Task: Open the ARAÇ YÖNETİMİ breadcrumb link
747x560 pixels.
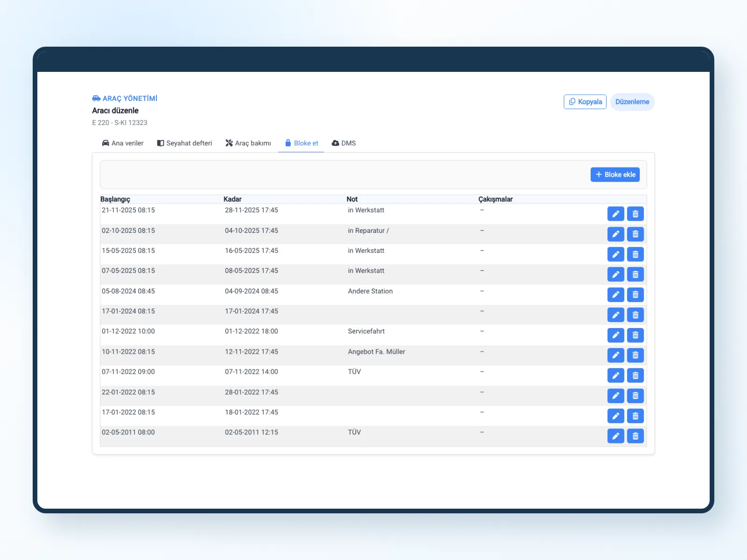Action: (125, 98)
